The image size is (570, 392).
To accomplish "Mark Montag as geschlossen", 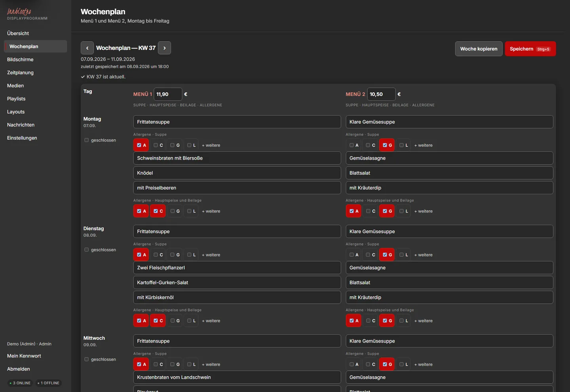I will (x=87, y=140).
